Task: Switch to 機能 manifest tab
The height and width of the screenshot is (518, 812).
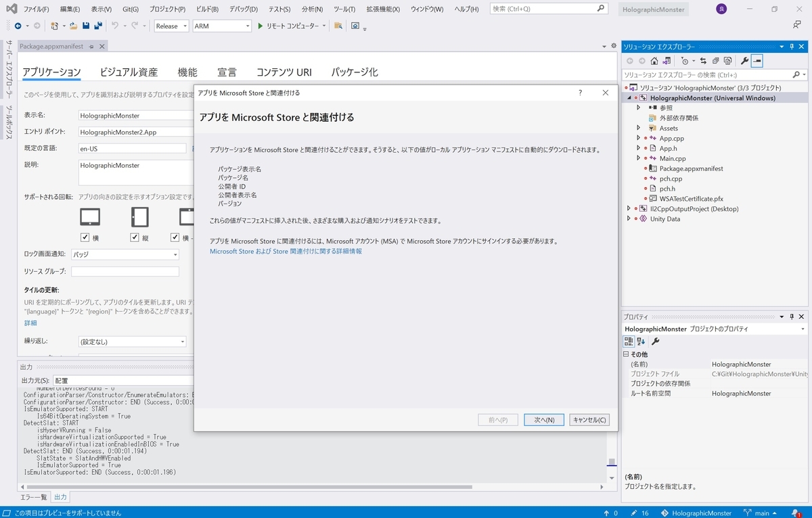Action: pyautogui.click(x=187, y=72)
